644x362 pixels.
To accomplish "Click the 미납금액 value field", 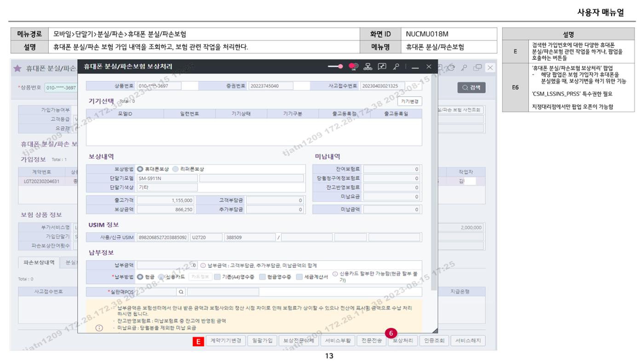I will [391, 209].
